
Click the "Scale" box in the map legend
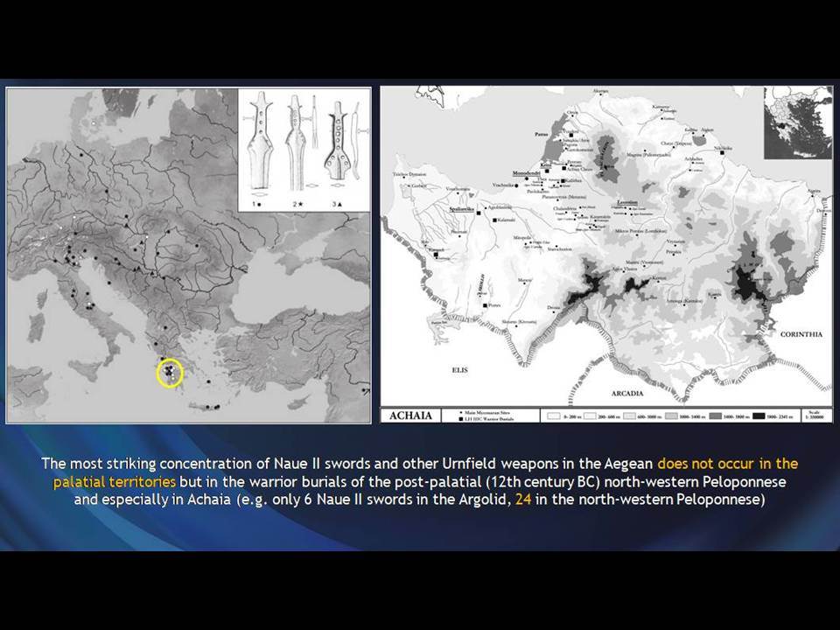pyautogui.click(x=817, y=415)
